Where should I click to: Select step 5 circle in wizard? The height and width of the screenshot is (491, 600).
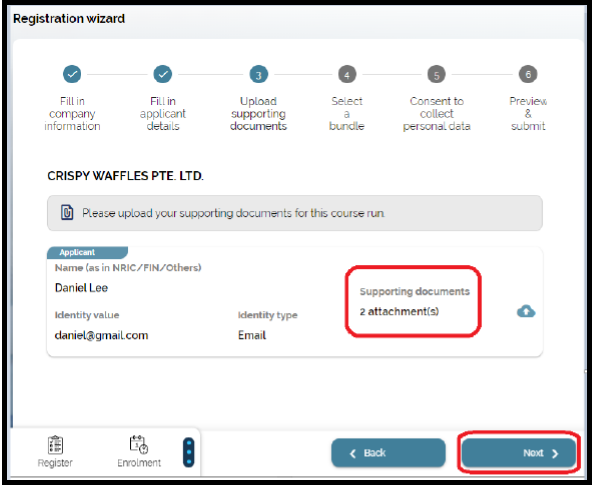(x=436, y=75)
